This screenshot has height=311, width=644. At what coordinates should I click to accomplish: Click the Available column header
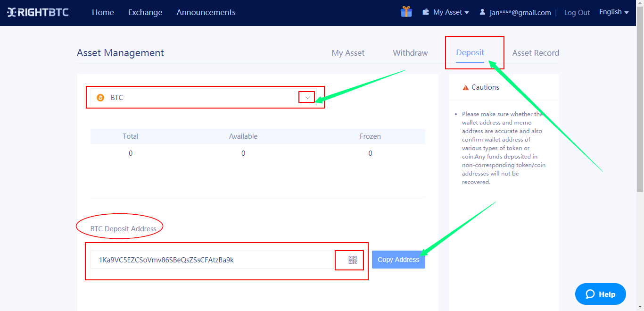[243, 136]
